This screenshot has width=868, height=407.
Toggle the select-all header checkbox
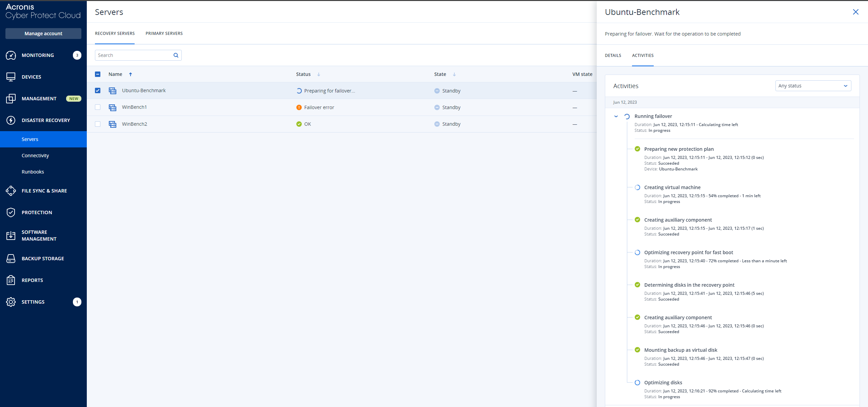click(x=98, y=74)
